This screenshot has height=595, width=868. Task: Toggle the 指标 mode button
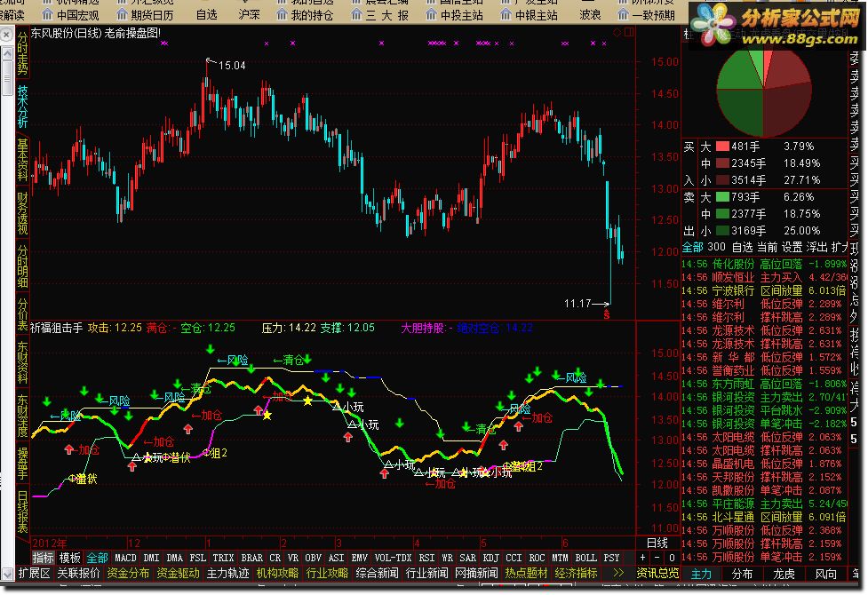[43, 558]
